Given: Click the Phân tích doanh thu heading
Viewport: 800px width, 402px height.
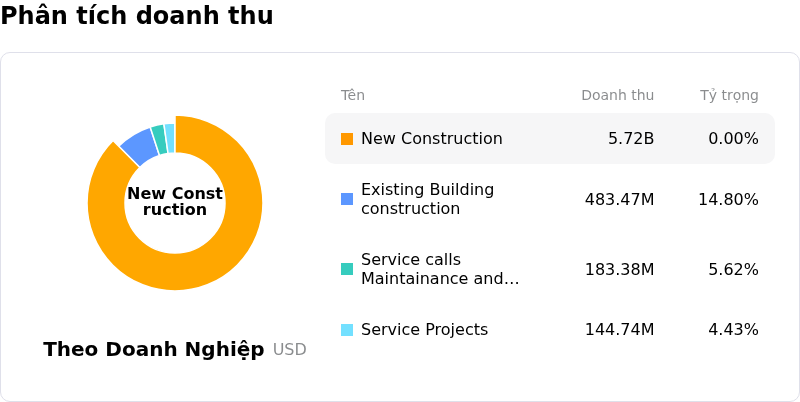Looking at the screenshot, I should pos(137,15).
